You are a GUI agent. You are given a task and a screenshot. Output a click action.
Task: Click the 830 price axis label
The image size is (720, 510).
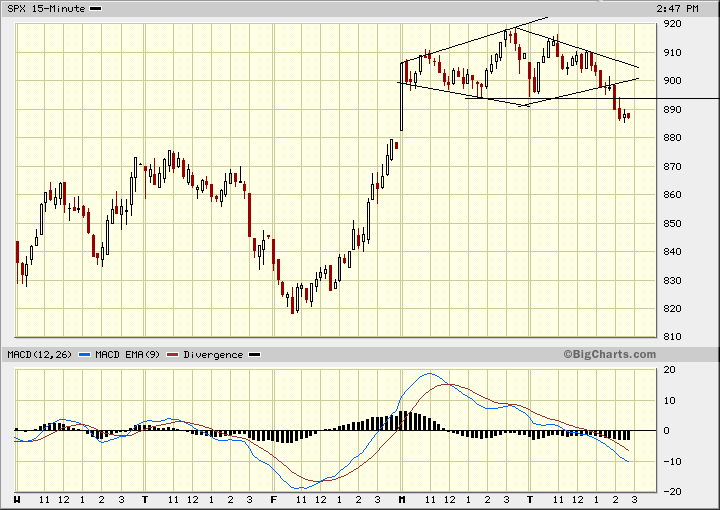click(672, 280)
